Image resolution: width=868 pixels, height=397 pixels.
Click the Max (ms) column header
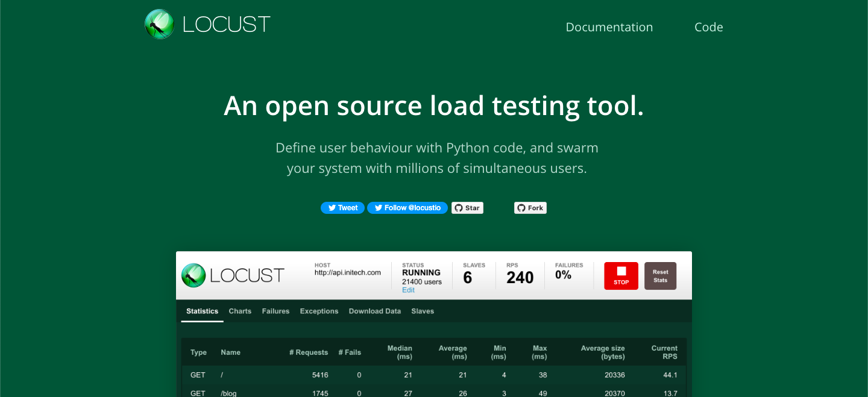[539, 352]
